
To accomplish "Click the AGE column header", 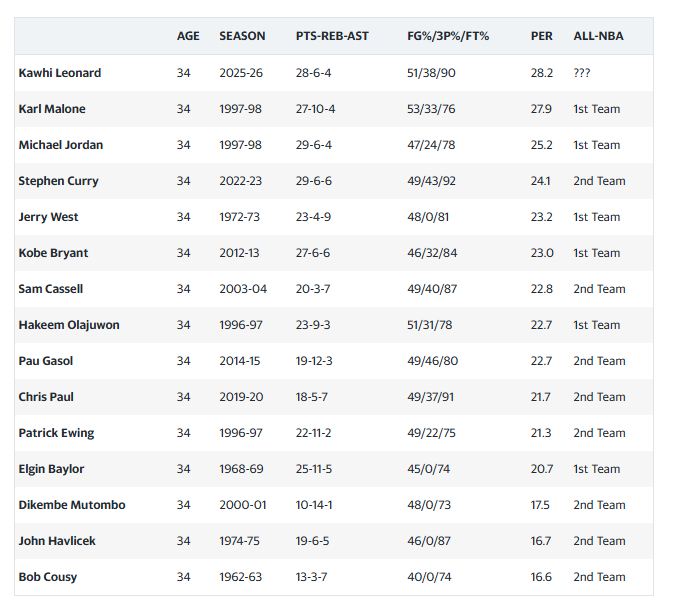I will tap(188, 36).
